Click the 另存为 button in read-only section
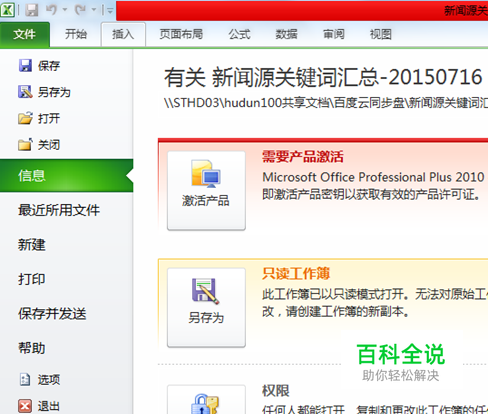The image size is (488, 414). (x=206, y=308)
